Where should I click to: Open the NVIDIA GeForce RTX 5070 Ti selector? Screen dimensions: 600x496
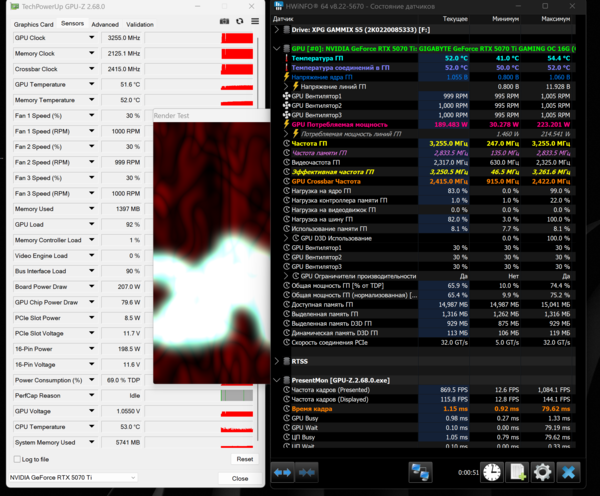[x=73, y=478]
